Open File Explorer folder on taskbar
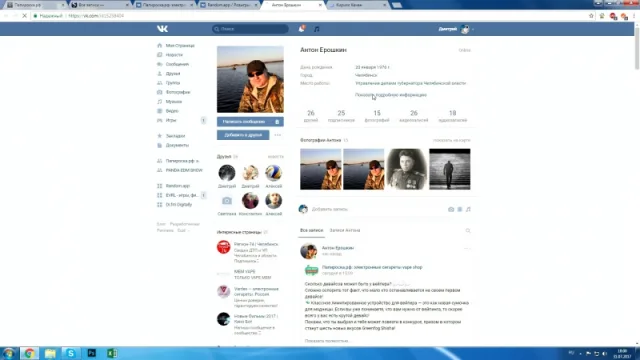 (x=50, y=353)
